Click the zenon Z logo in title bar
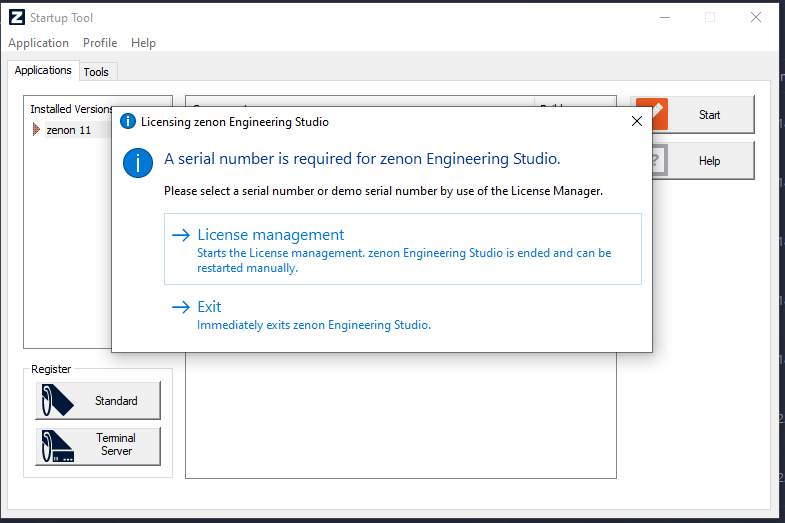 pos(17,17)
